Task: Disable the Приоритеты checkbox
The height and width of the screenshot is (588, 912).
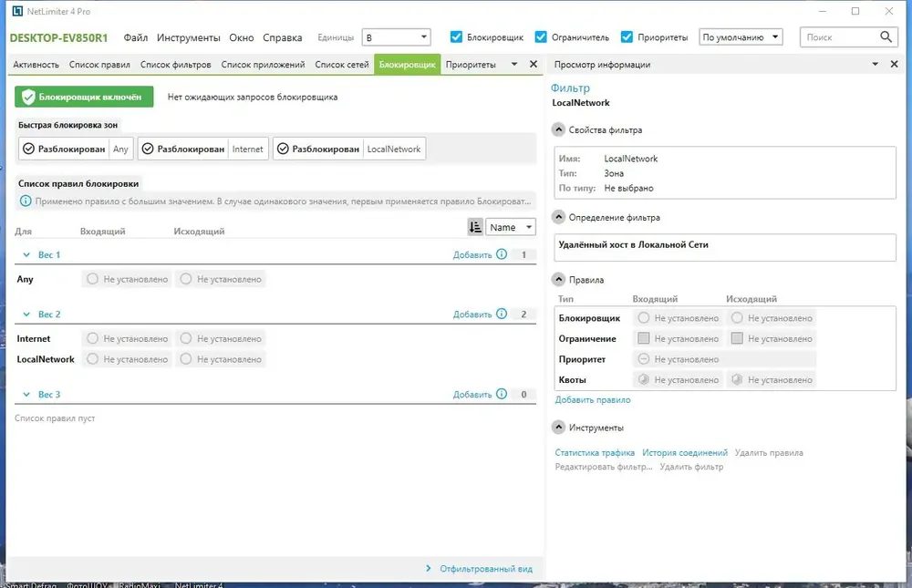Action: coord(627,36)
